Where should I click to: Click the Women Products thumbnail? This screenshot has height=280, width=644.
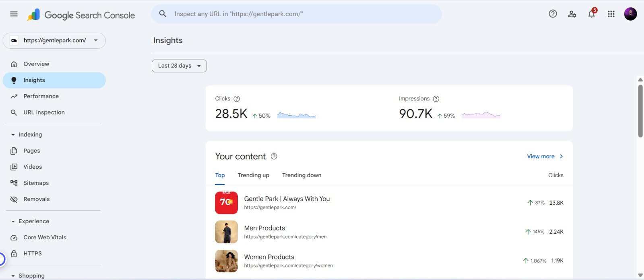click(226, 261)
